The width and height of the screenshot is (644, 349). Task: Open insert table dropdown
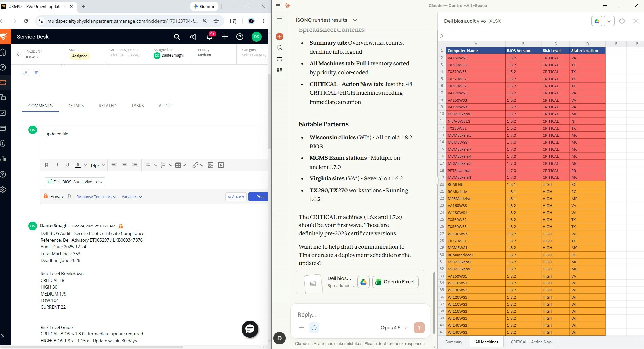click(x=180, y=165)
